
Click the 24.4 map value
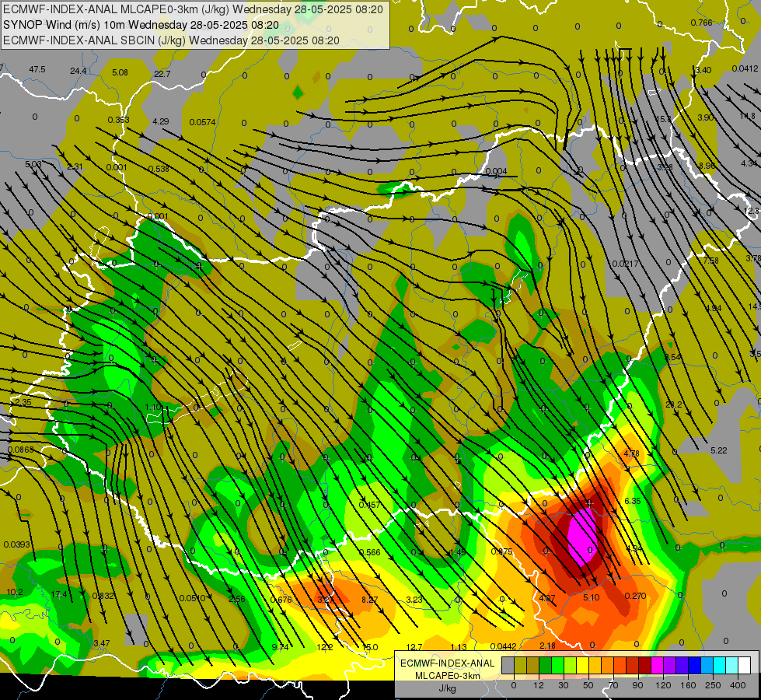[x=79, y=71]
